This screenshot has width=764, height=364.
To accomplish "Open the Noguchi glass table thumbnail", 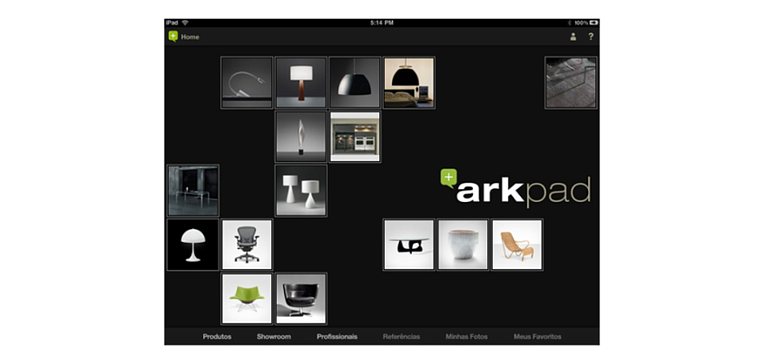I will tap(409, 245).
